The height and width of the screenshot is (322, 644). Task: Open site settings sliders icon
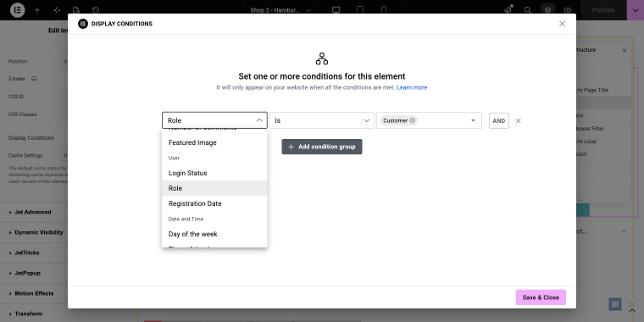pos(57,10)
